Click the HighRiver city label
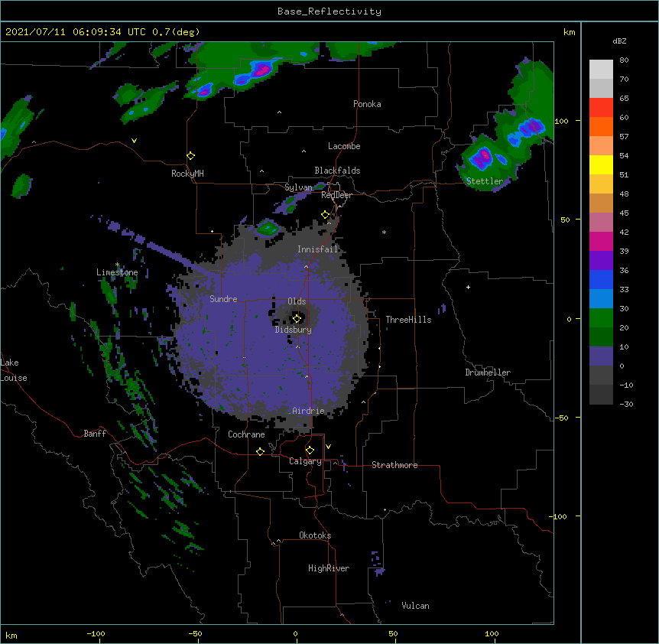Screen dimensions: 659x644 329,568
